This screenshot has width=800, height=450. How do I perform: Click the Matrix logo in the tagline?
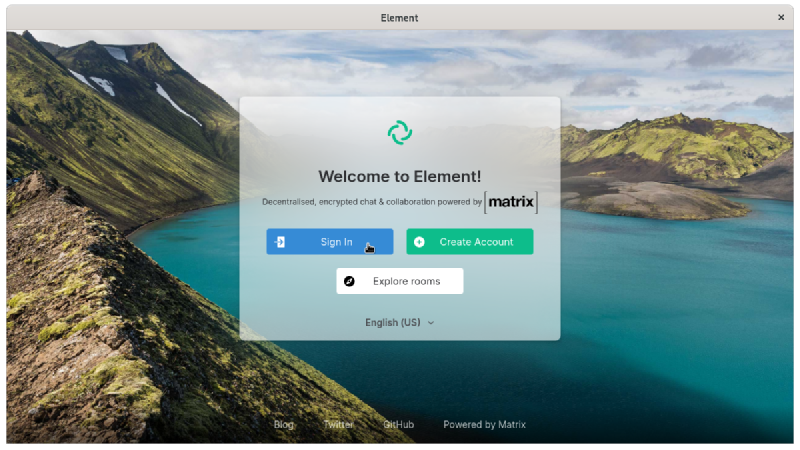point(511,202)
